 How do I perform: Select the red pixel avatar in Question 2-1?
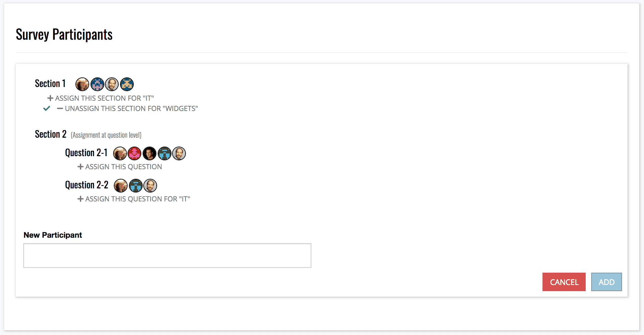coord(134,153)
